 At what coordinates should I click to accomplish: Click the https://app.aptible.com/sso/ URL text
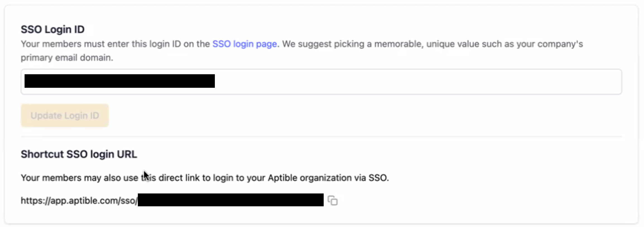(79, 201)
